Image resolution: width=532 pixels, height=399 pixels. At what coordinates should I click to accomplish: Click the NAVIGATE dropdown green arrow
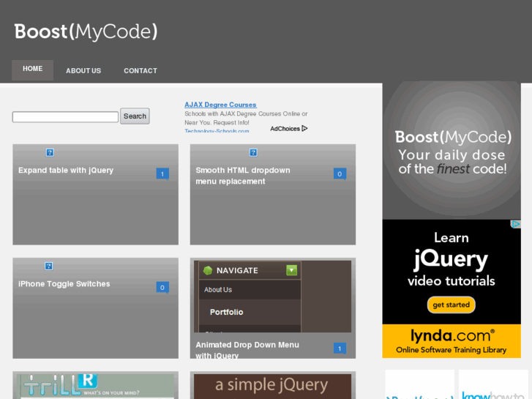click(x=291, y=270)
